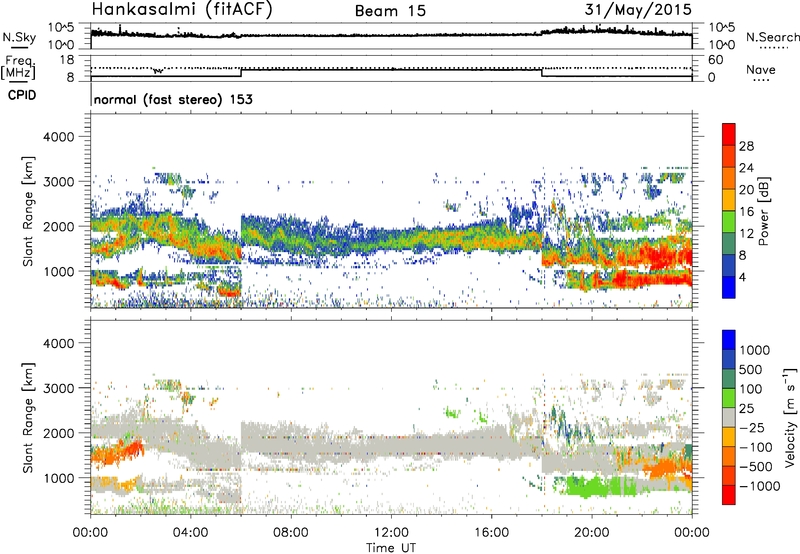Click the -500 tick on the velocity colorbar
The image size is (800, 554).
[x=756, y=467]
